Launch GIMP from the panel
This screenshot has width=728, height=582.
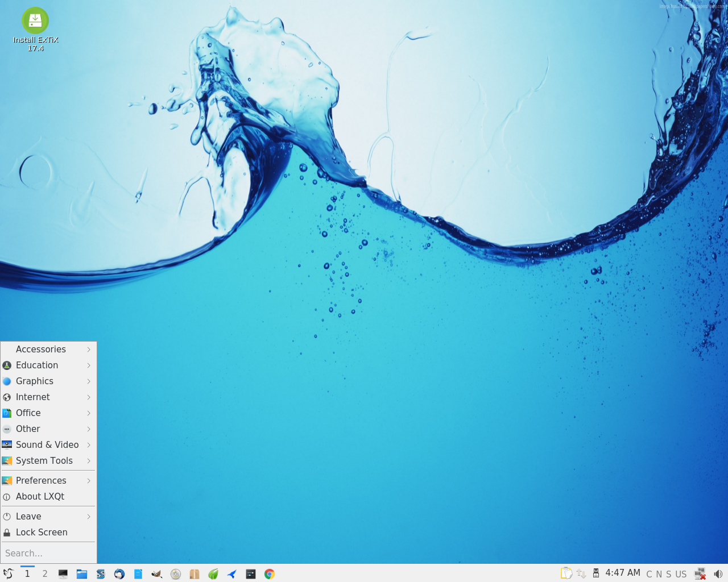[157, 574]
